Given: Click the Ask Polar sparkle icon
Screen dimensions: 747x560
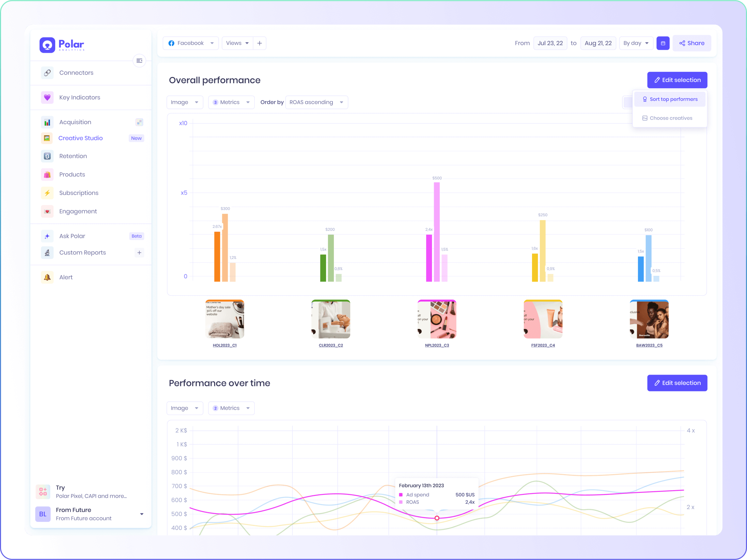Looking at the screenshot, I should point(47,236).
